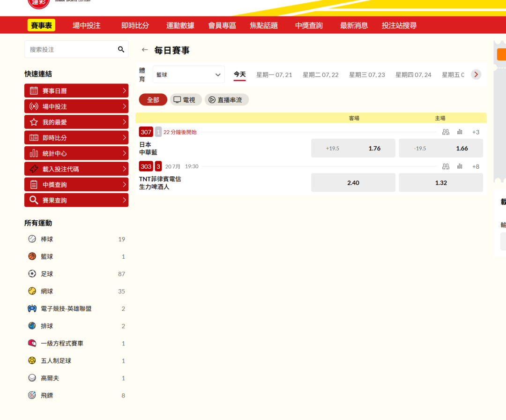506x420 pixels.
Task: Open statistics icon for match 307
Action: [460, 132]
